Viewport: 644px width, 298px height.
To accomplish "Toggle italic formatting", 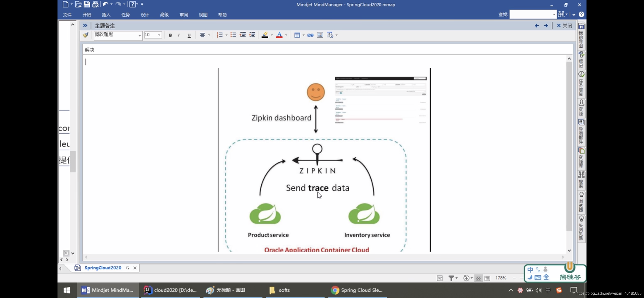I will click(179, 35).
